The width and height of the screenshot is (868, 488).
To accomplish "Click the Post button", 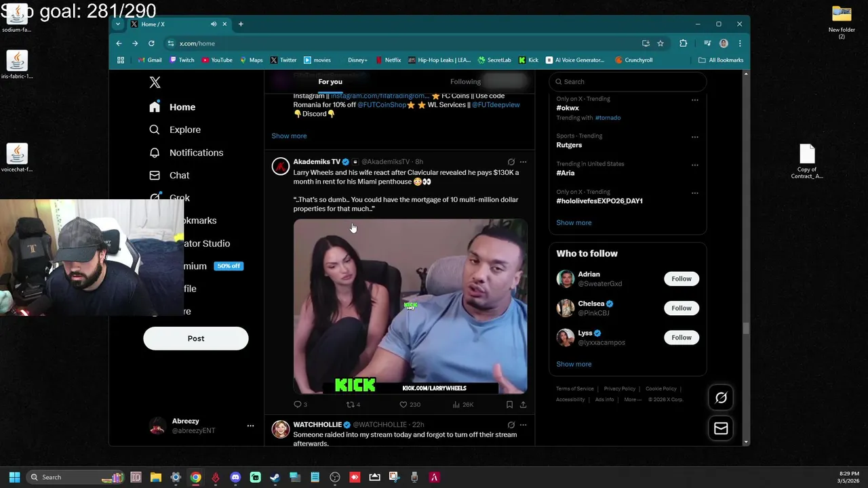I will (x=196, y=338).
